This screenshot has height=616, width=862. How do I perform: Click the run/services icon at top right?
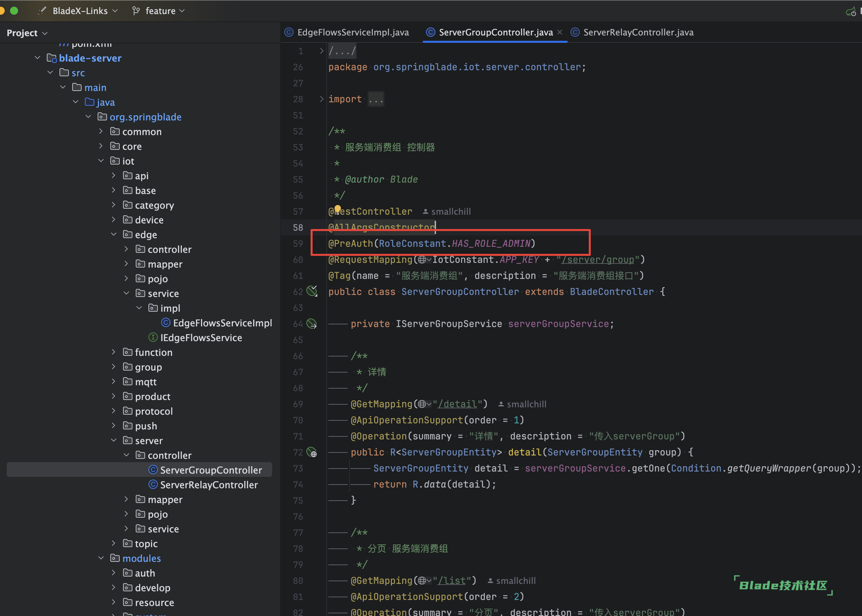pos(851,11)
